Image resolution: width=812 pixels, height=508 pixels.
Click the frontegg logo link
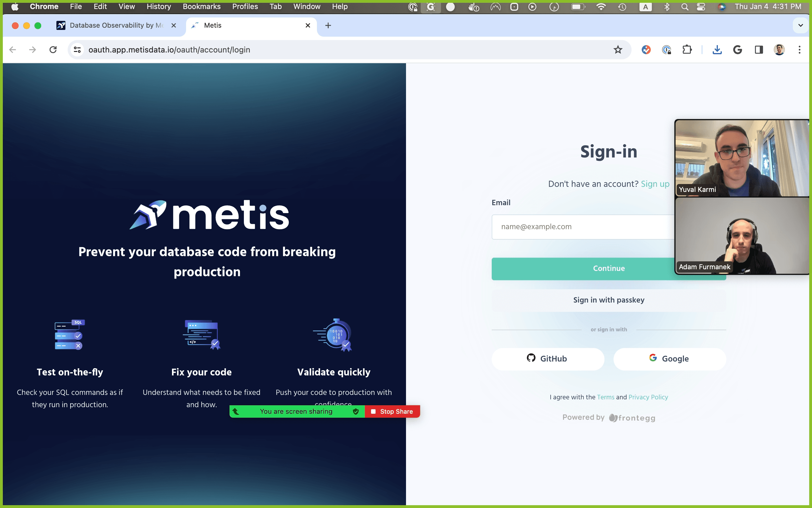(632, 418)
